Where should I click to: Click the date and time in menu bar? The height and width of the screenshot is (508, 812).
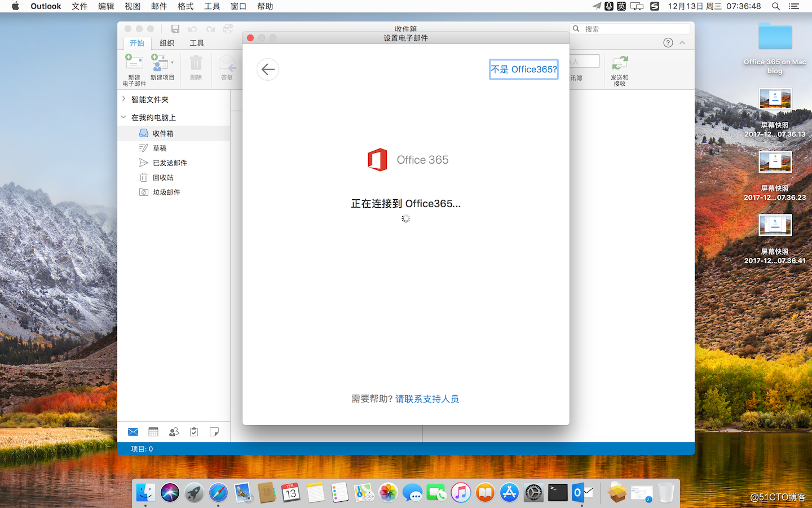click(x=714, y=6)
